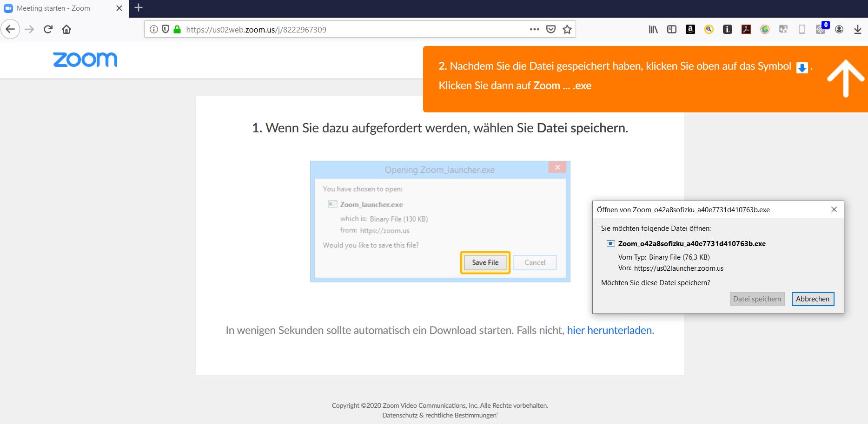Click the greyed-out cross-marked extension icon
The image size is (868, 424).
point(783,29)
